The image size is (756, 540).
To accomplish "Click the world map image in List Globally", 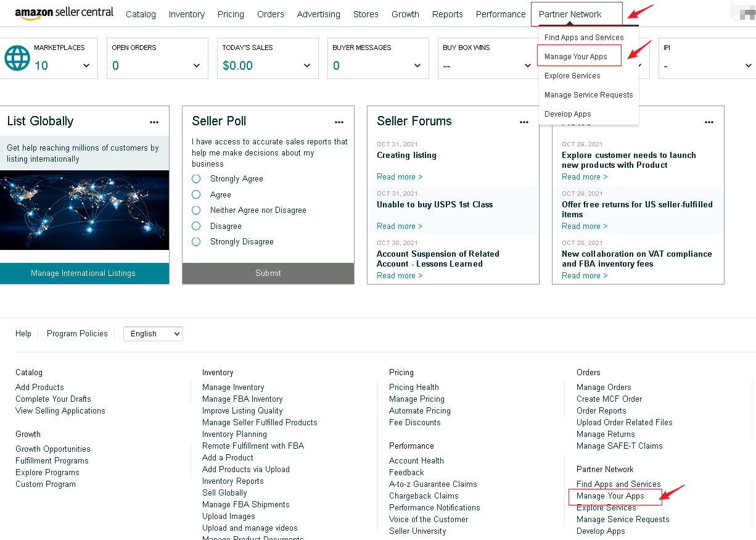I will tap(84, 210).
